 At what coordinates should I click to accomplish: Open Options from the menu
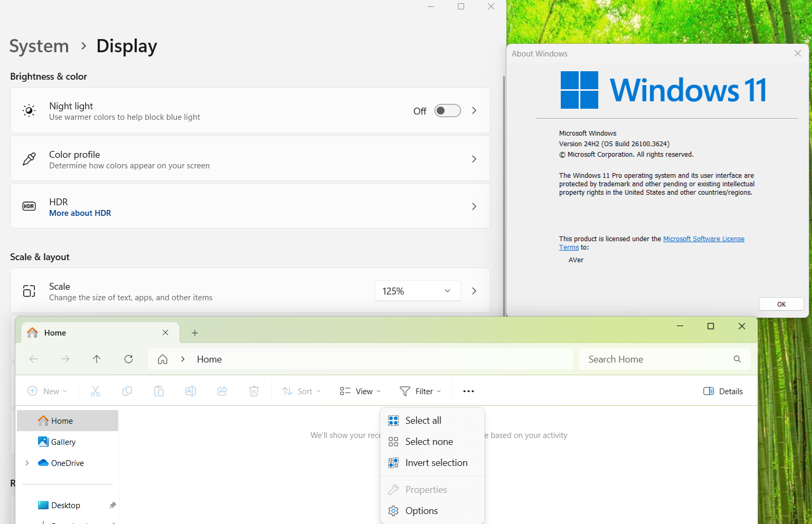pos(432,511)
